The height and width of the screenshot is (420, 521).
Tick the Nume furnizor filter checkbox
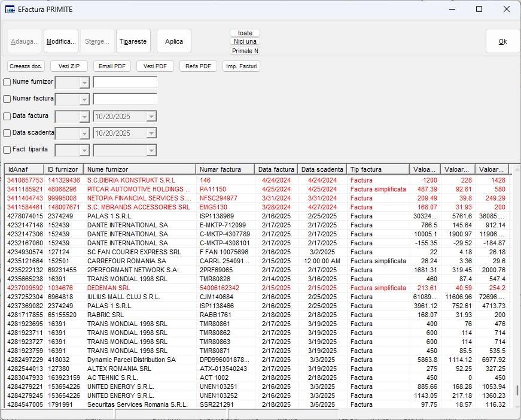pyautogui.click(x=7, y=82)
